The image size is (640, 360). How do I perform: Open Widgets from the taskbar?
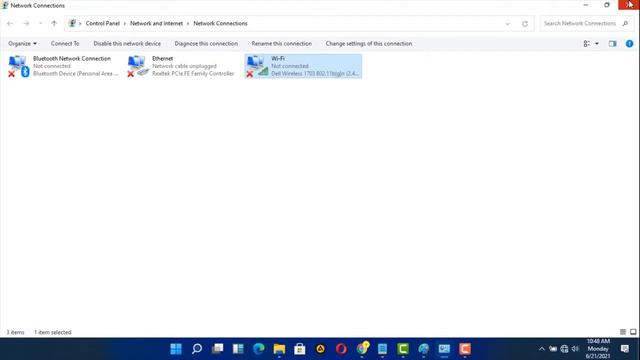click(x=238, y=349)
